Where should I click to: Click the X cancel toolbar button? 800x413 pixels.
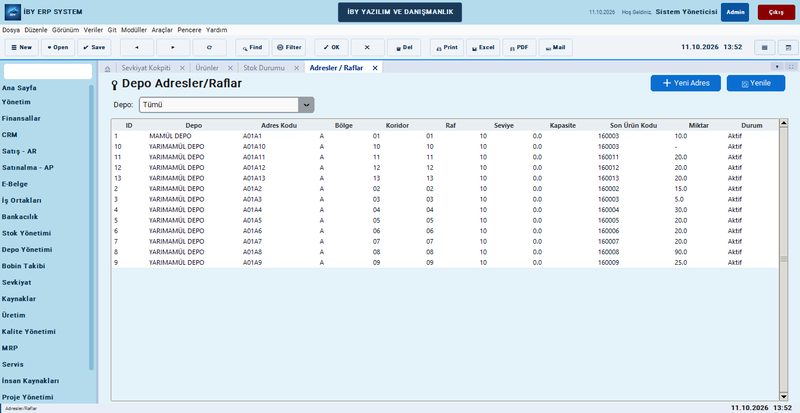coord(367,47)
